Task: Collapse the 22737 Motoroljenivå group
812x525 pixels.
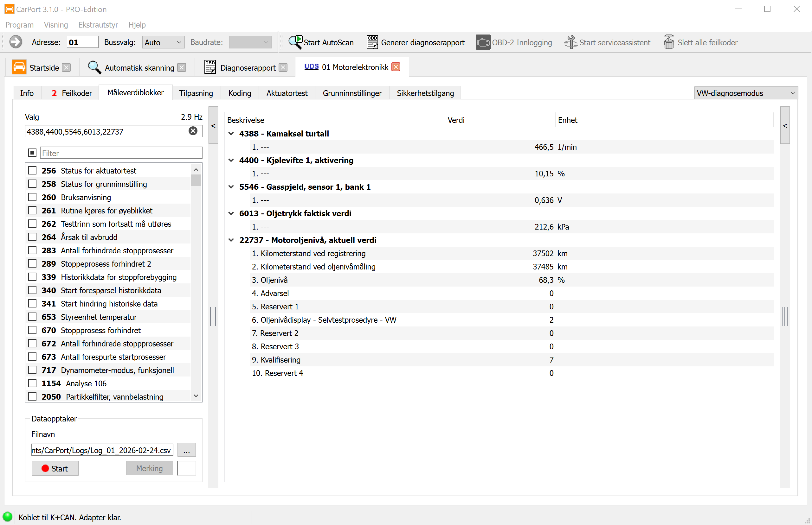Action: click(x=231, y=240)
